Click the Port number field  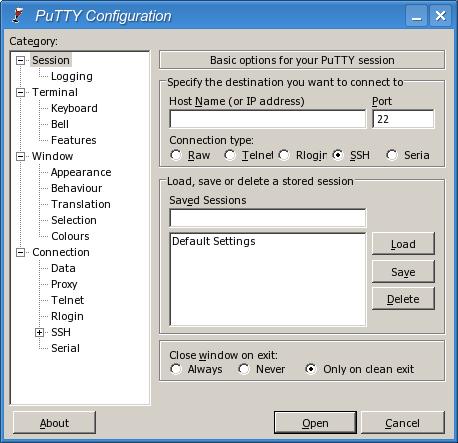click(x=403, y=119)
